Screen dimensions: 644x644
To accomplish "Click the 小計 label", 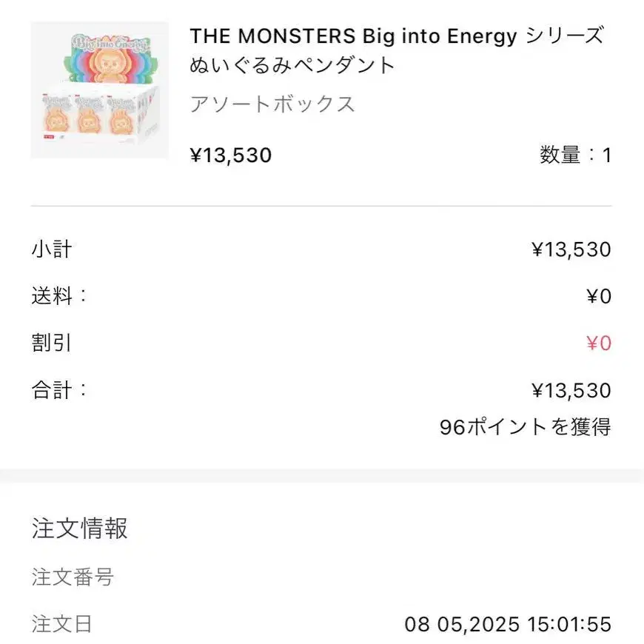I will [52, 249].
